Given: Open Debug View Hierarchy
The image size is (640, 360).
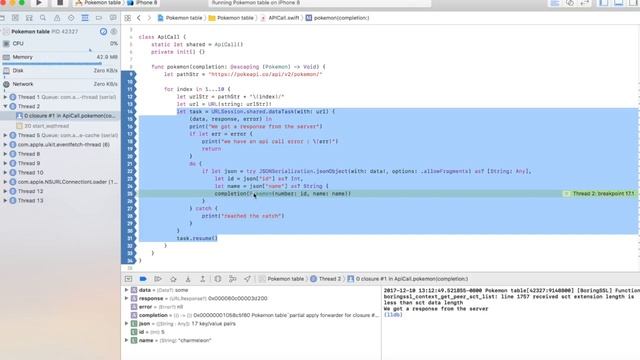Looking at the screenshot, I should (218, 279).
